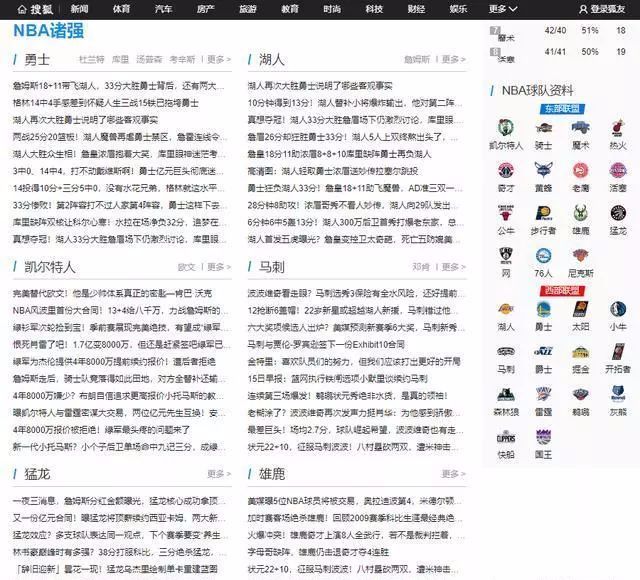Select the Magic (魔术) team logo
The width and height of the screenshot is (640, 580).
(x=580, y=127)
